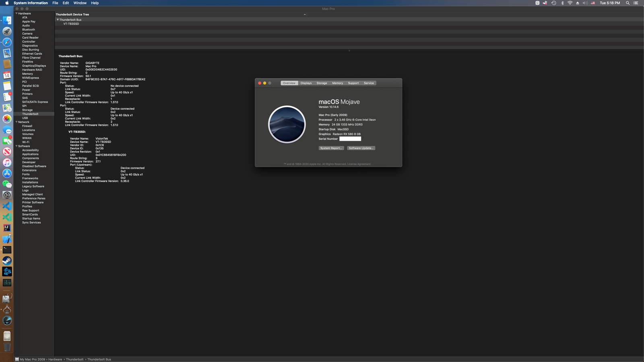Select Wi-Fi under Network sidebar
The height and width of the screenshot is (362, 644).
tap(26, 142)
